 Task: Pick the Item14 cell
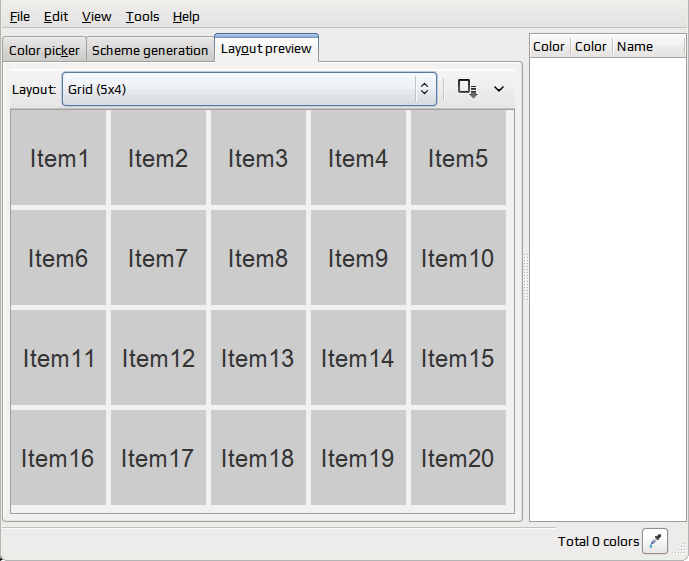click(x=359, y=358)
